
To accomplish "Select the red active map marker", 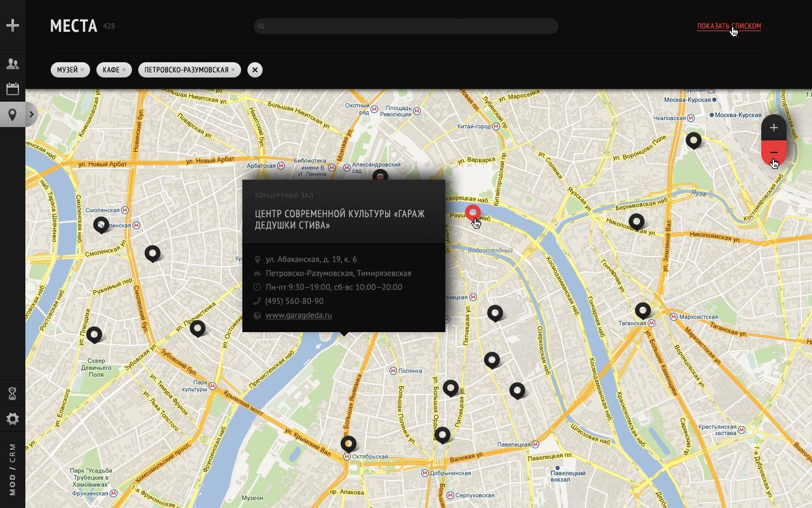I will tap(473, 213).
